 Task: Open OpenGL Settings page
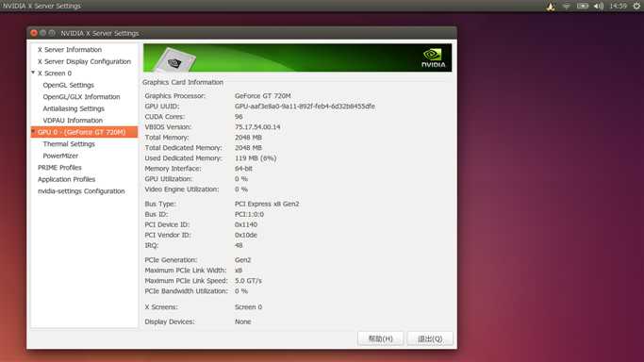pos(69,85)
